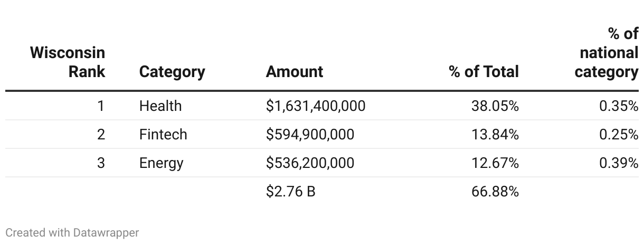The height and width of the screenshot is (245, 644).
Task: Click the 13.84% value in Fintech row
Action: point(495,135)
